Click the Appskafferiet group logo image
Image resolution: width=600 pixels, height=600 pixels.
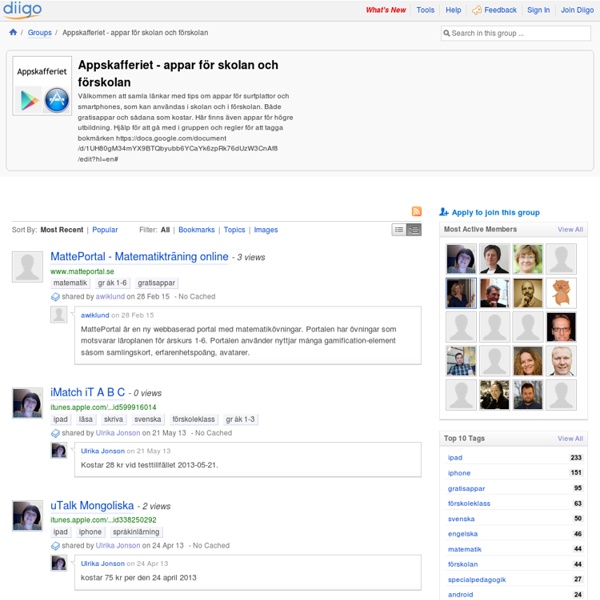tap(42, 86)
